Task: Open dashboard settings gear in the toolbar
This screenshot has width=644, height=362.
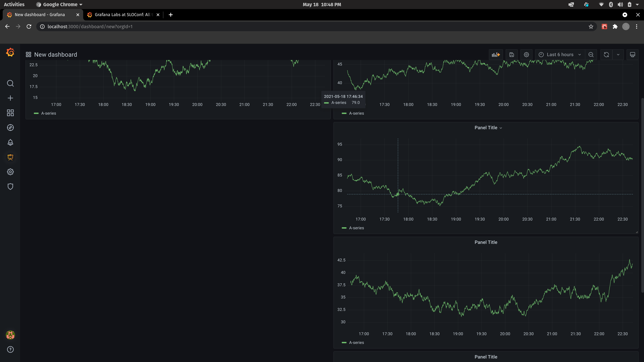Action: point(526,54)
